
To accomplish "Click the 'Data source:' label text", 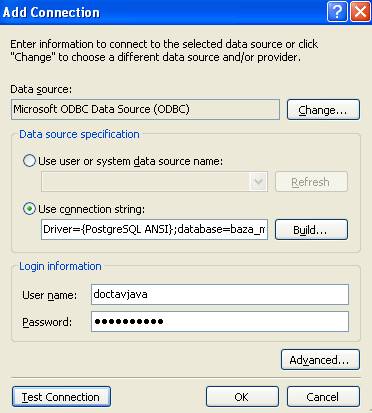I will pyautogui.click(x=41, y=89).
